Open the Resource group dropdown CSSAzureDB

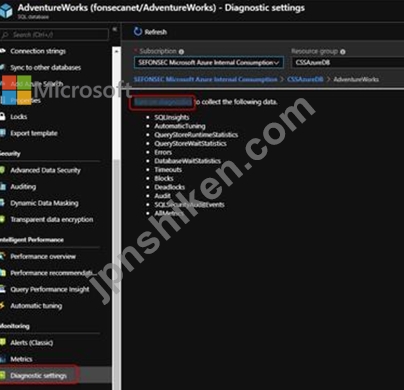tap(348, 62)
